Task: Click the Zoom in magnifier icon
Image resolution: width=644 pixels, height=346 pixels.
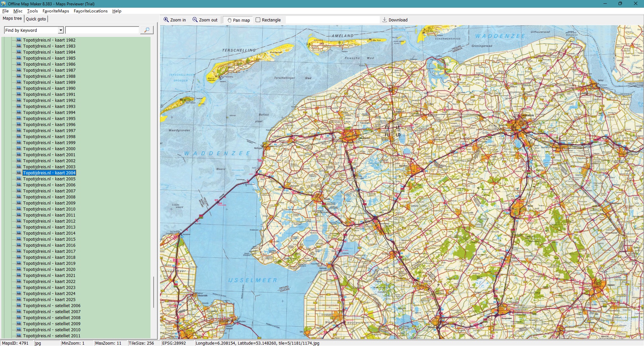Action: [166, 20]
